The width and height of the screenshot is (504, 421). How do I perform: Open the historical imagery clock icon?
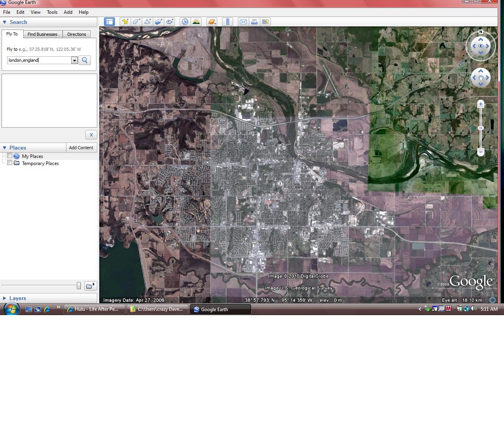coord(185,22)
